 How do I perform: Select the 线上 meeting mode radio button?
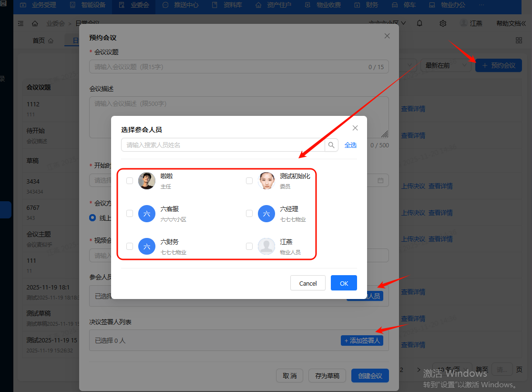point(92,217)
